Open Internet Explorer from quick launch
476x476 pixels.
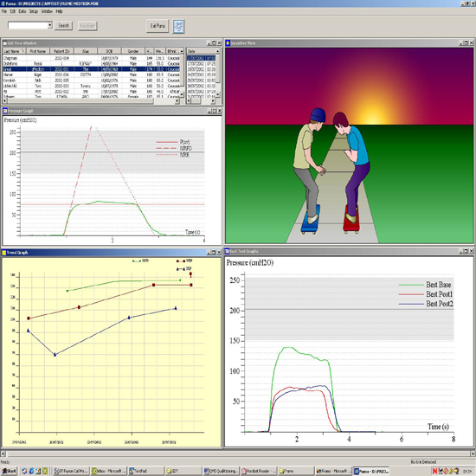[x=31, y=471]
